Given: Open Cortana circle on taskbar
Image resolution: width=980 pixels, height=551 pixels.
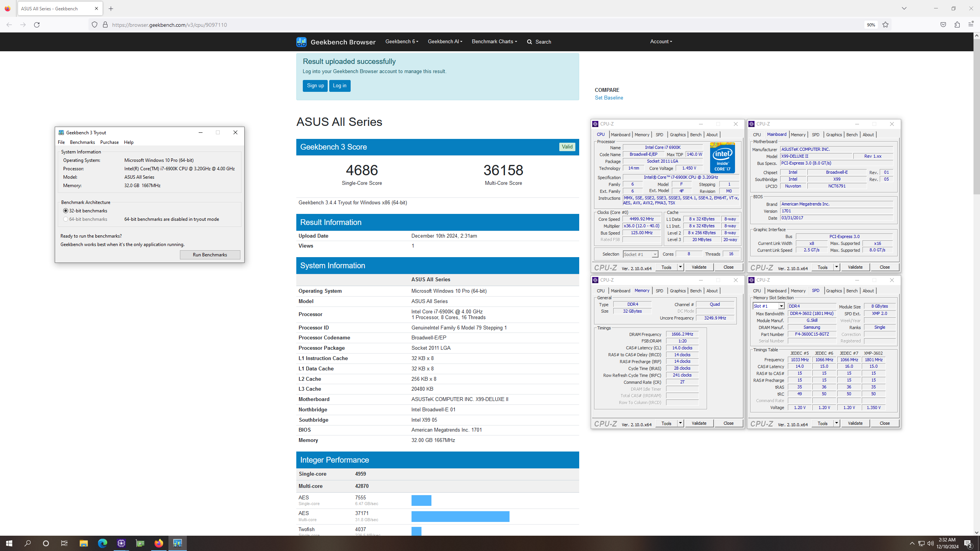Looking at the screenshot, I should (46, 543).
